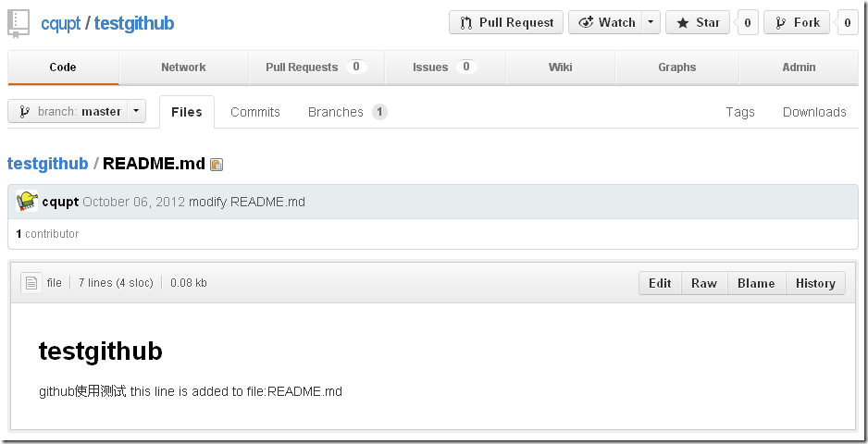
Task: Copy the file path with the clipboard icon
Action: tap(217, 165)
